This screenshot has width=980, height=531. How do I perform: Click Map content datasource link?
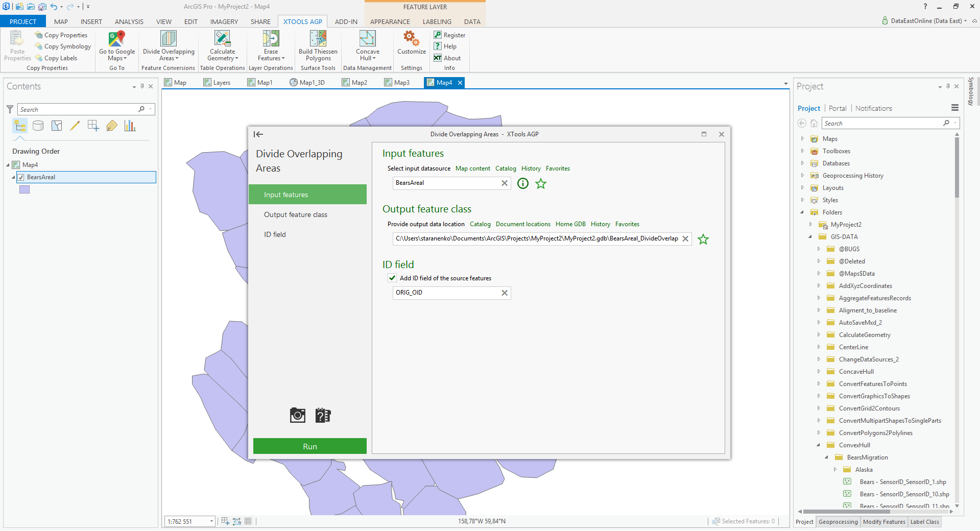click(x=473, y=168)
